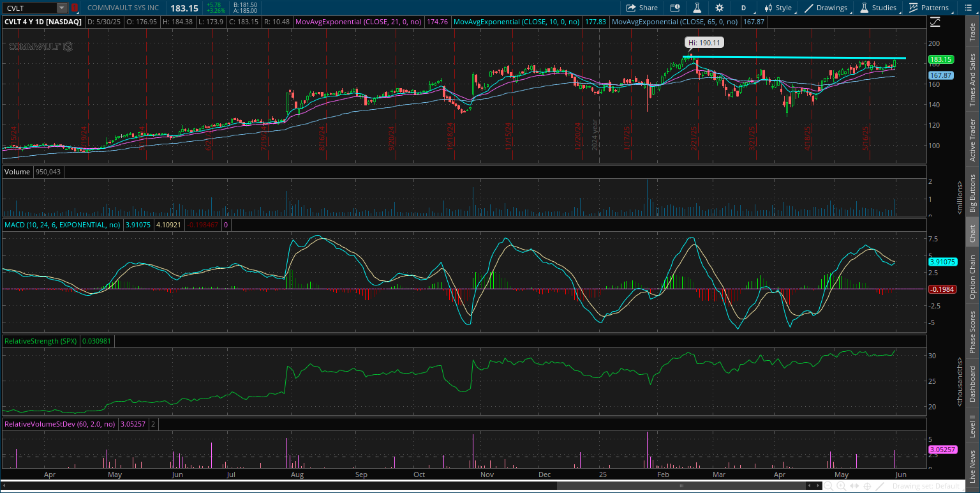This screenshot has width=980, height=493.
Task: Open the Level II side tab
Action: 972,426
